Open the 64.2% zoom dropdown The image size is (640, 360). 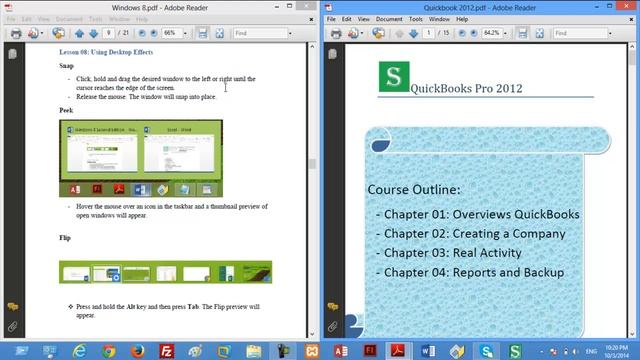tap(505, 33)
